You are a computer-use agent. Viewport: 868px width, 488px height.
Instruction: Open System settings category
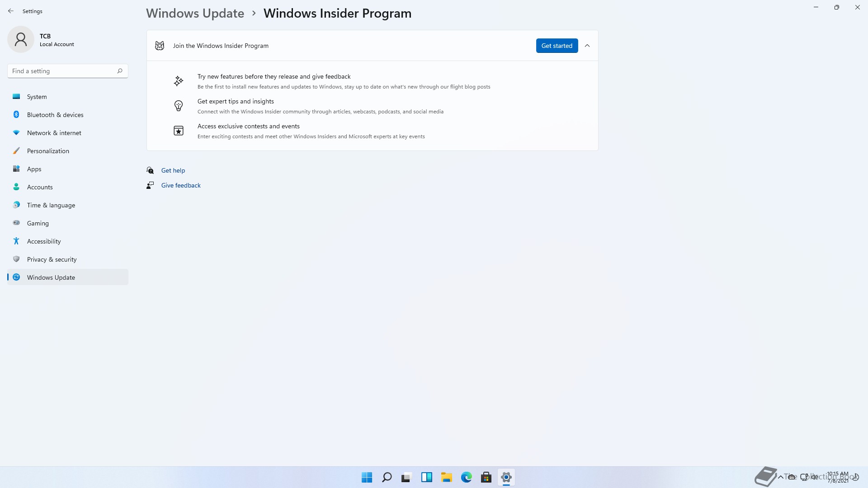tap(68, 97)
